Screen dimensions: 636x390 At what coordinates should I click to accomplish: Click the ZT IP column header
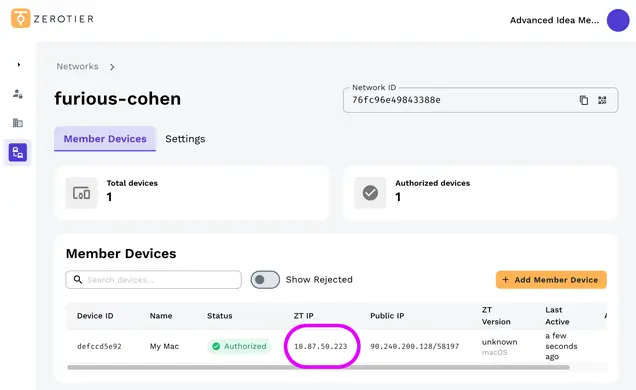[304, 316]
